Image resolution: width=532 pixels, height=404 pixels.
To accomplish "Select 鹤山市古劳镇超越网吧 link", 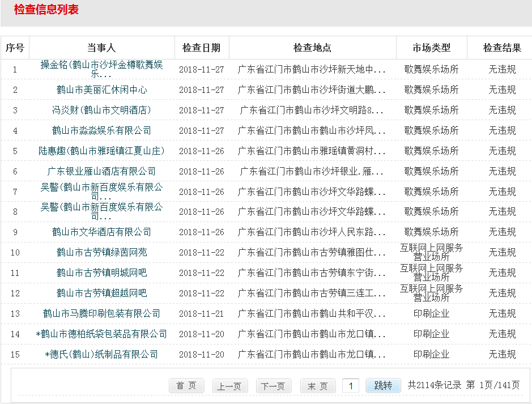I will [101, 293].
